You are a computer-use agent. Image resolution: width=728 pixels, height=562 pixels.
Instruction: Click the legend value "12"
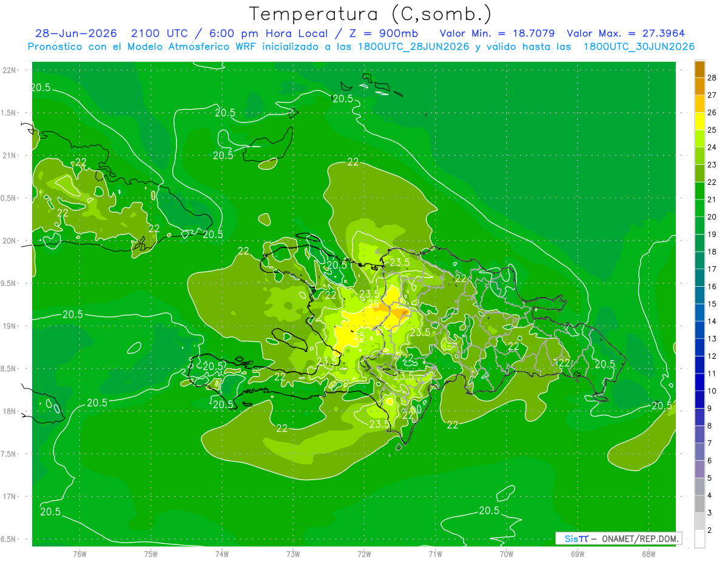coord(712,356)
